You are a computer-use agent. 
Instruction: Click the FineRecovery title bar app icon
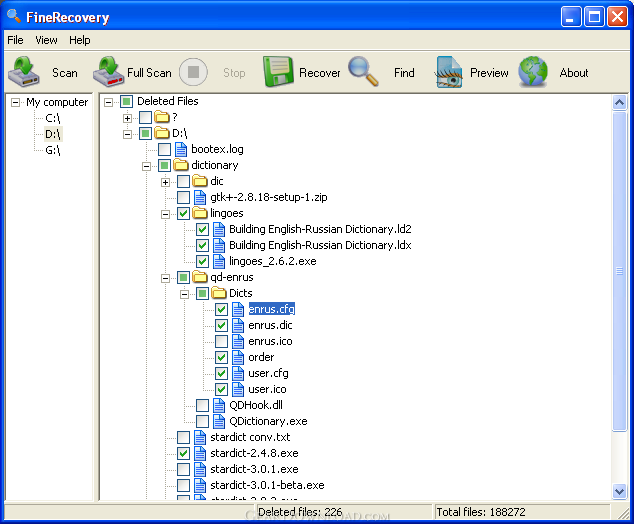14,16
